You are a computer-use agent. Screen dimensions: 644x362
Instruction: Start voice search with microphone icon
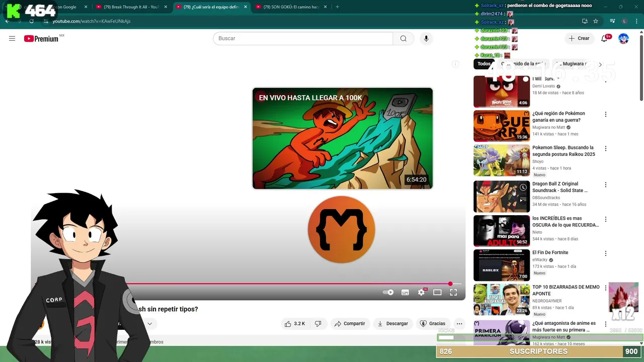426,39
